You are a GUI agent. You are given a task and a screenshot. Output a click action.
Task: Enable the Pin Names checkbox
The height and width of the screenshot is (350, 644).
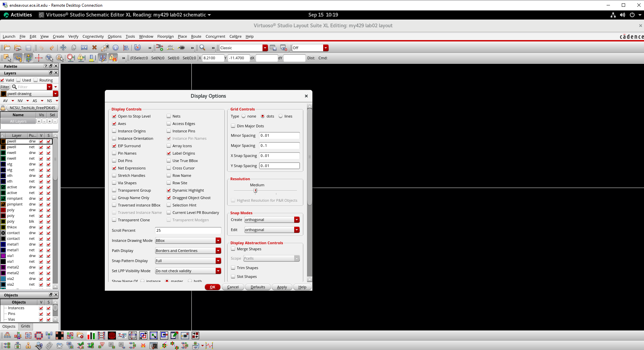click(114, 153)
